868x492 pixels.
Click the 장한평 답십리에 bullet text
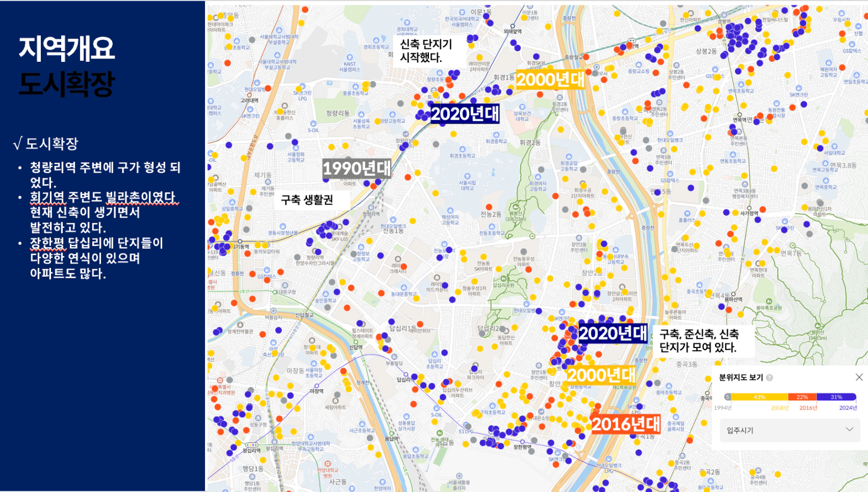coord(97,258)
